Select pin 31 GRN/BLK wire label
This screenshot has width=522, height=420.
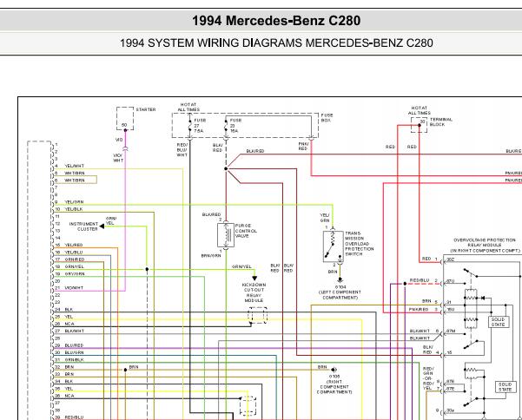(x=74, y=360)
